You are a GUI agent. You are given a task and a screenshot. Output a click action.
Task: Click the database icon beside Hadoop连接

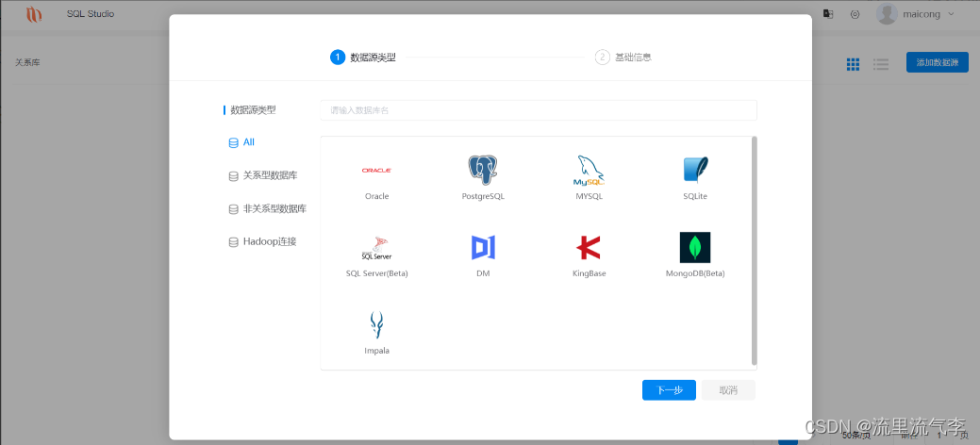[233, 242]
